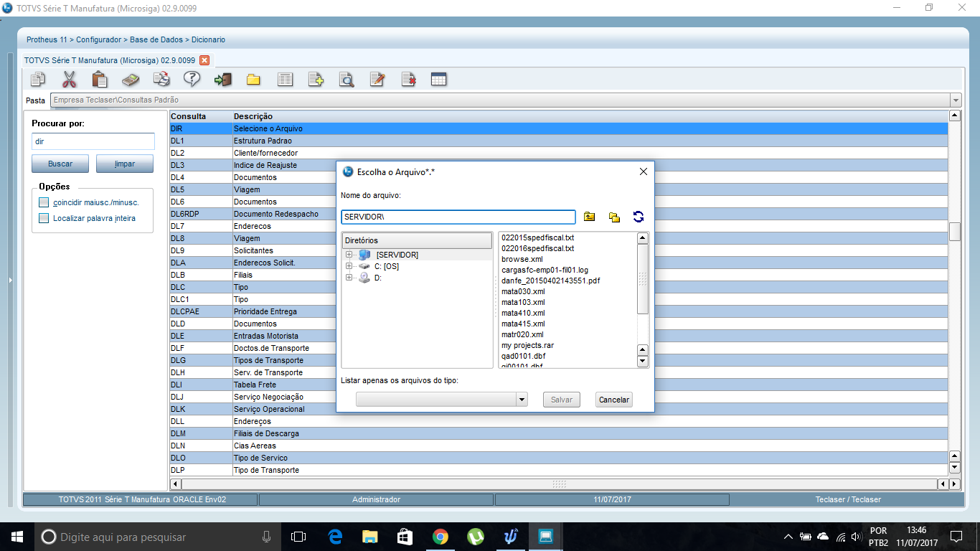The height and width of the screenshot is (551, 980).
Task: Open the help question-mark toolbar icon
Action: 192,79
